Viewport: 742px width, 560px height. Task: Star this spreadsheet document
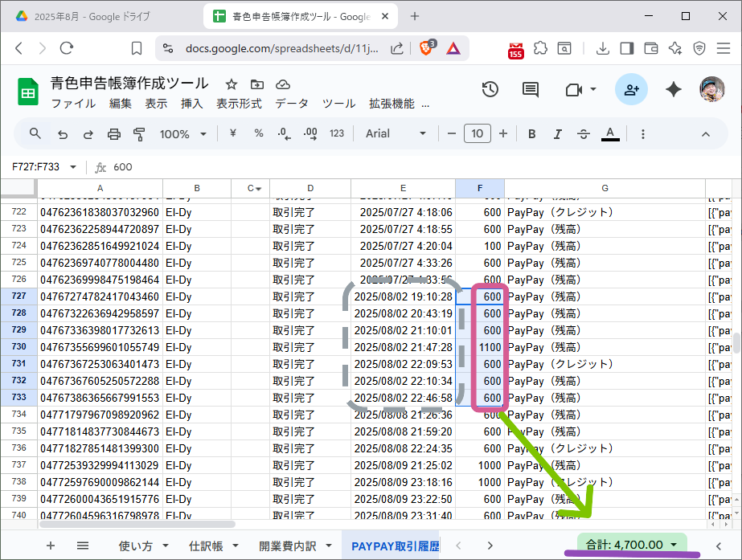pyautogui.click(x=232, y=84)
